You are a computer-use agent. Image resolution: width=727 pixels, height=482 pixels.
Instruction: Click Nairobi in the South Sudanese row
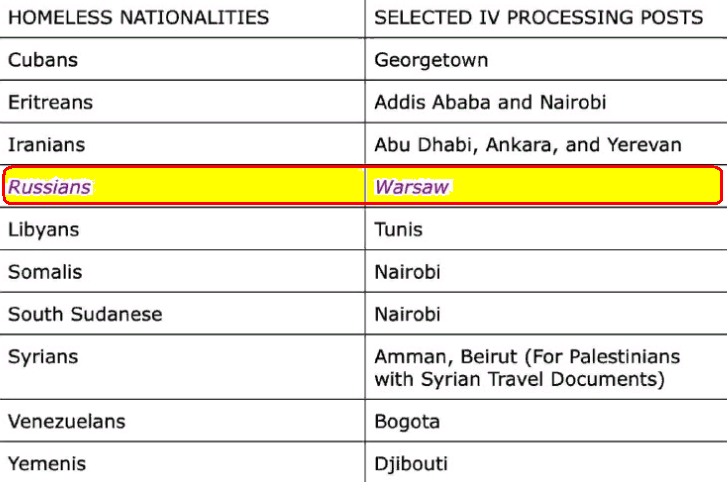tap(408, 314)
